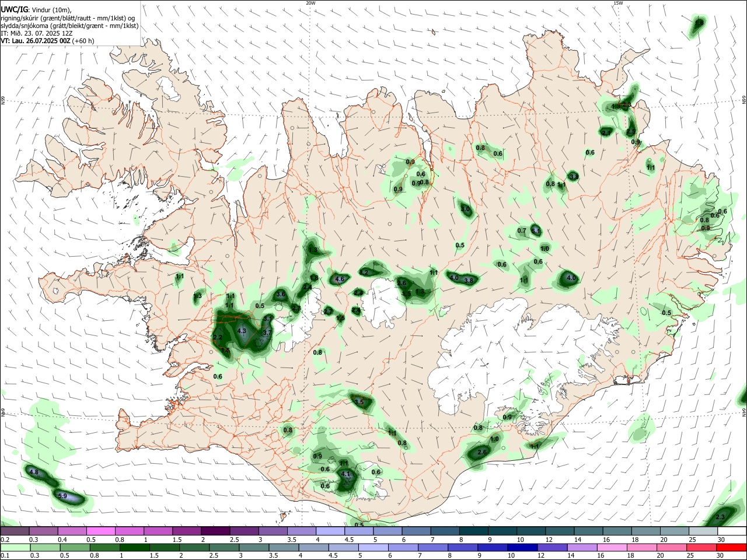Select the bright pink 0.5 swatch in upper legend row

100,531
